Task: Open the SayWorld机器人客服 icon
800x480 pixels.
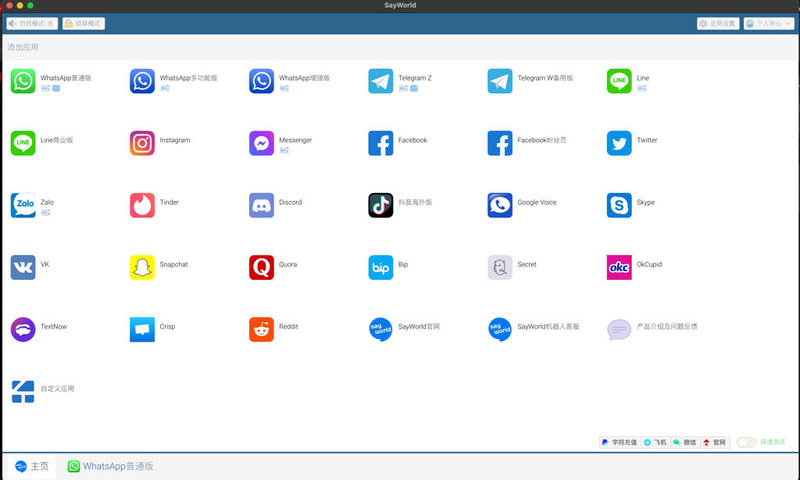Action: (x=500, y=330)
